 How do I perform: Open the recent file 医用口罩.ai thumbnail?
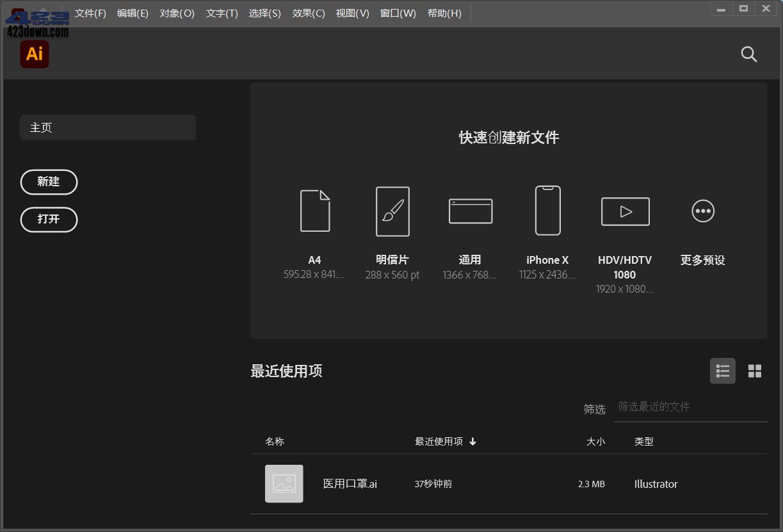[284, 483]
